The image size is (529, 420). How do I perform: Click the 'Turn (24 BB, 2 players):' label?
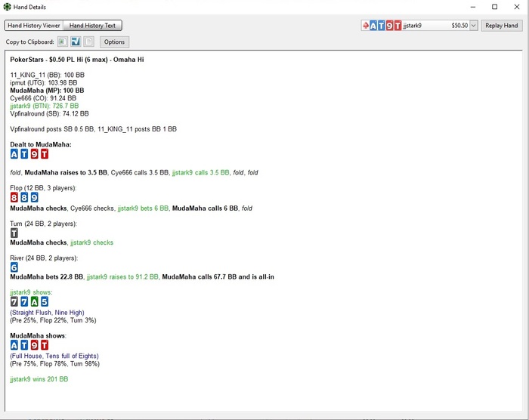coord(44,224)
